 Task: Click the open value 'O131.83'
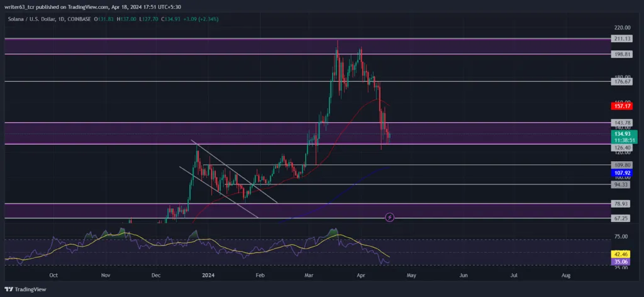104,19
